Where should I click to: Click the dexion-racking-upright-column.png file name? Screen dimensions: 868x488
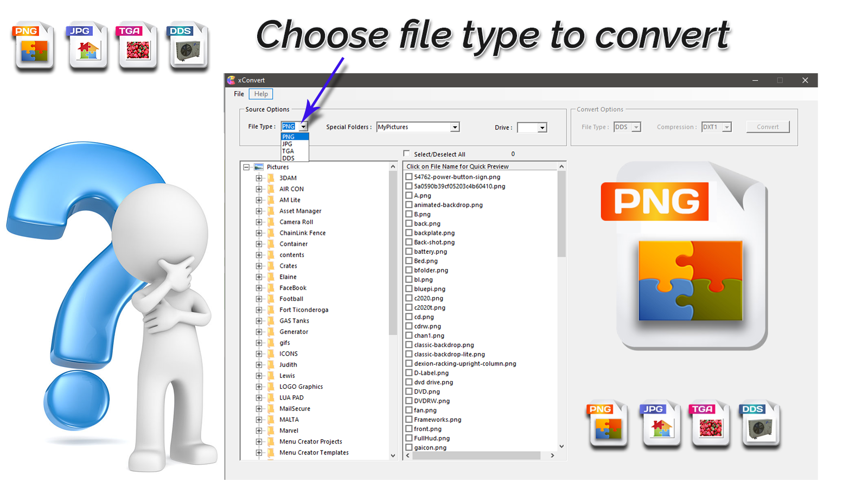[x=465, y=363]
